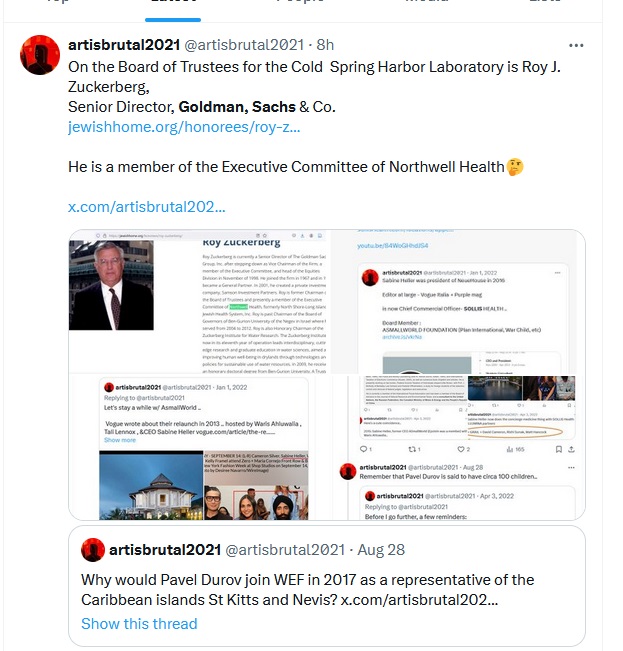Click the Aug 28 date on the quoted tweet
The image size is (623, 651).
(x=381, y=550)
